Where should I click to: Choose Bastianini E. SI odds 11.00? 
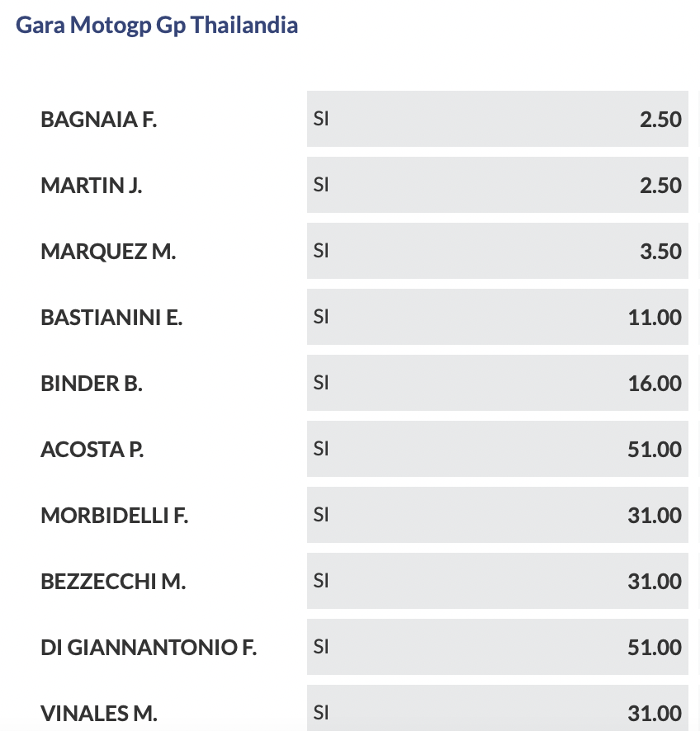pos(497,317)
